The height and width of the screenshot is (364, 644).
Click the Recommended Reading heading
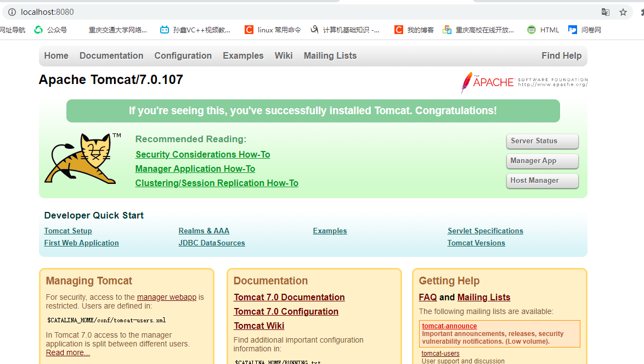tap(191, 139)
